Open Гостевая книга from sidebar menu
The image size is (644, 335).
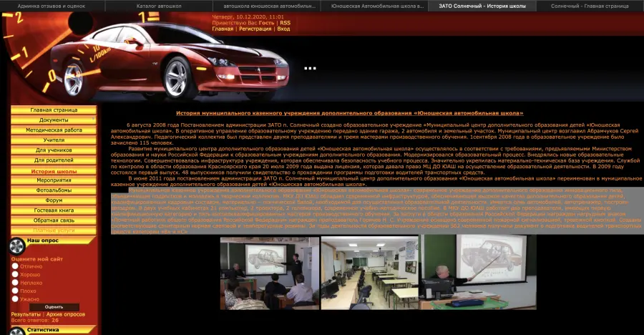click(54, 210)
